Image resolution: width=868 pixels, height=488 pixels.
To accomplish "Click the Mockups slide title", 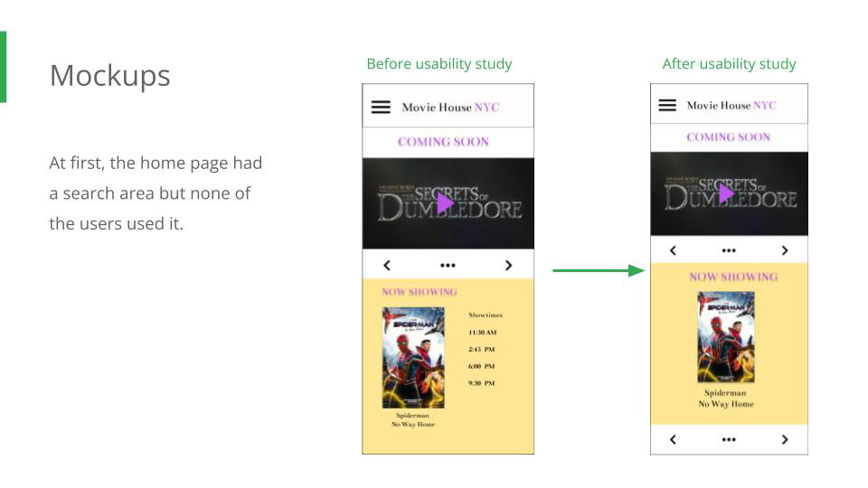I will pos(110,76).
